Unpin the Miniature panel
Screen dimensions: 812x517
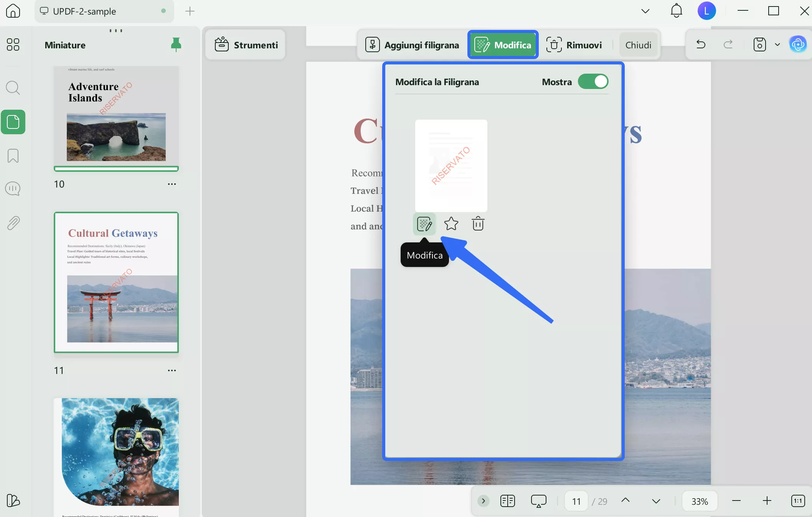click(x=176, y=45)
